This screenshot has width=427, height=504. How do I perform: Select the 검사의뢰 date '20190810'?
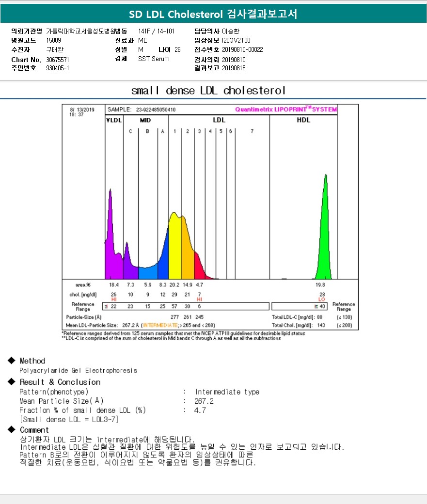234,60
